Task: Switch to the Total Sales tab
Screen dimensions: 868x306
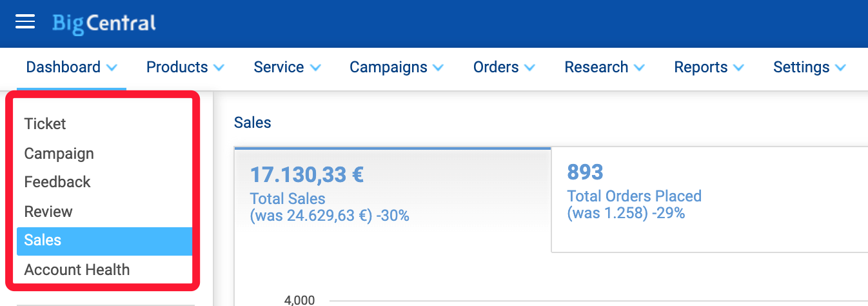Action: click(393, 199)
